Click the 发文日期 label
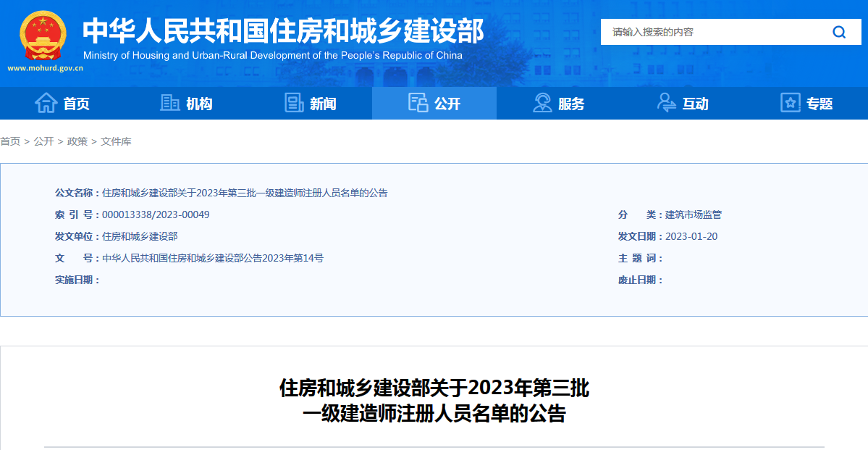The width and height of the screenshot is (868, 450). (641, 237)
